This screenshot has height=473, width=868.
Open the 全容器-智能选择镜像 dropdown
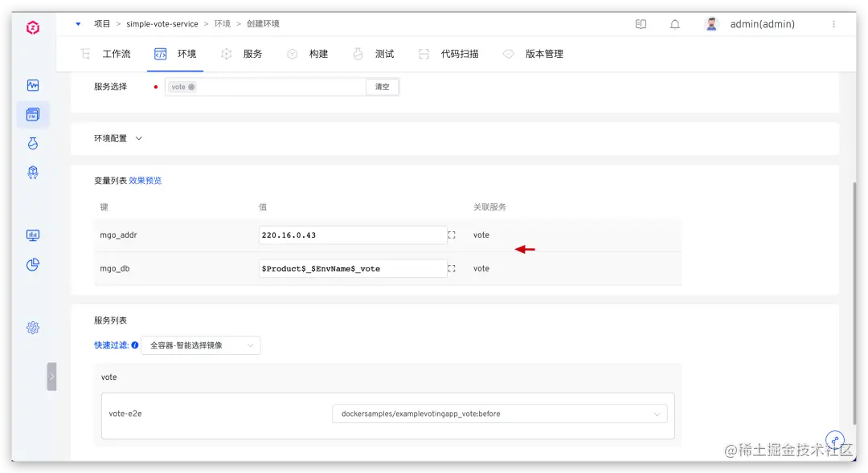(x=200, y=345)
